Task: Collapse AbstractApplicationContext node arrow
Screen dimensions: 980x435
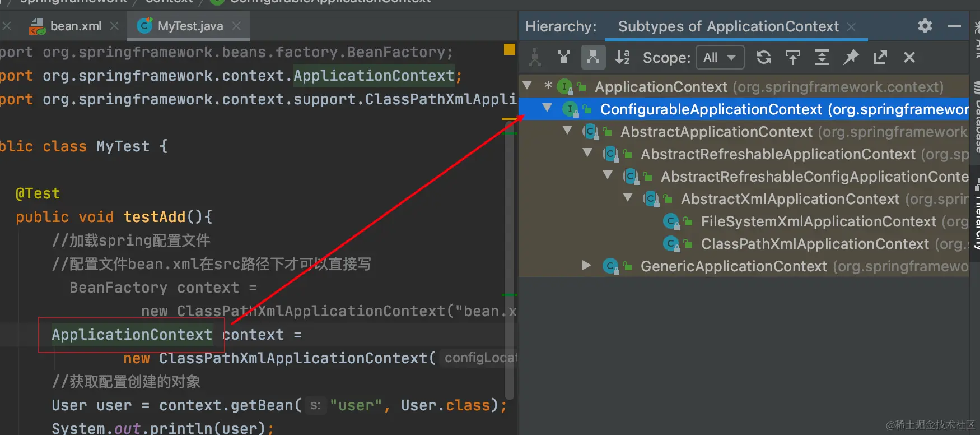Action: pyautogui.click(x=567, y=130)
